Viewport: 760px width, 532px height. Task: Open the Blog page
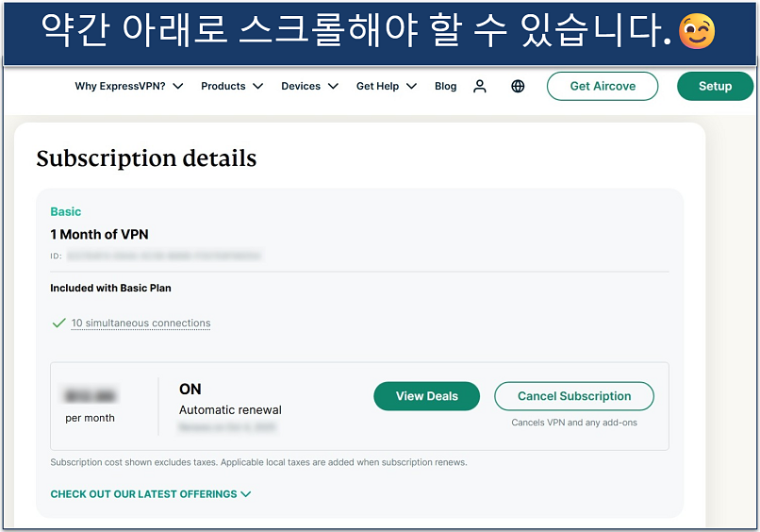click(x=445, y=86)
